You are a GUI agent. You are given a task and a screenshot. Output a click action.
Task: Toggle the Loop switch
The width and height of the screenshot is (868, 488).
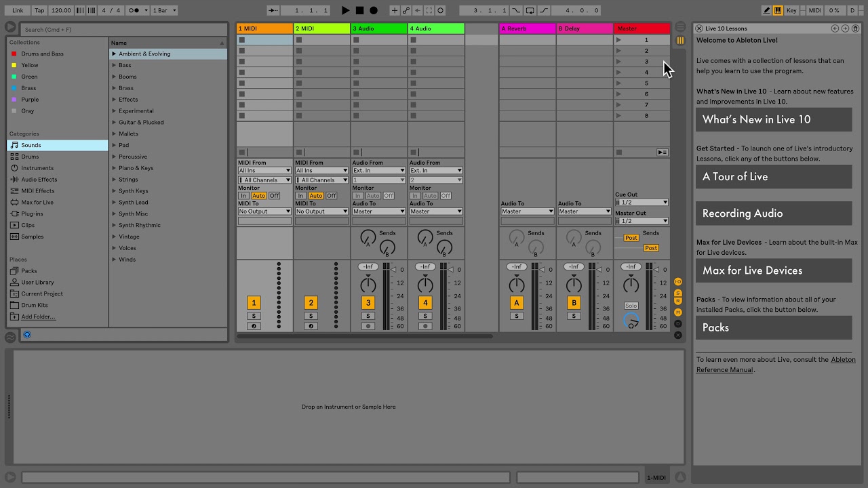tap(530, 10)
